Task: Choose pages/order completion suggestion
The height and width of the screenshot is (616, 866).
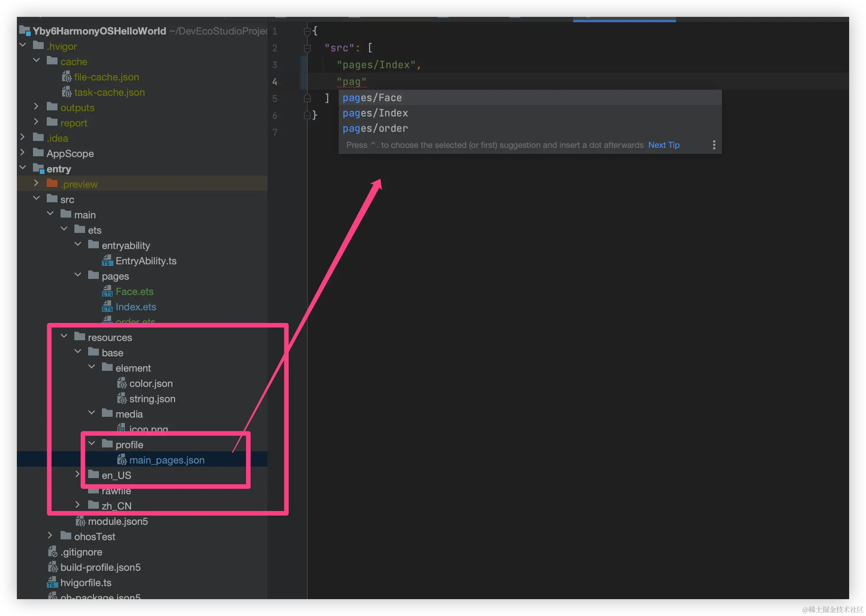Action: click(375, 129)
